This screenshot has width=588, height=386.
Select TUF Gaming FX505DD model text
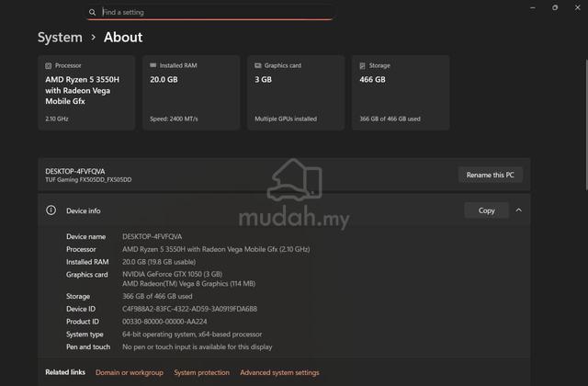pyautogui.click(x=88, y=180)
